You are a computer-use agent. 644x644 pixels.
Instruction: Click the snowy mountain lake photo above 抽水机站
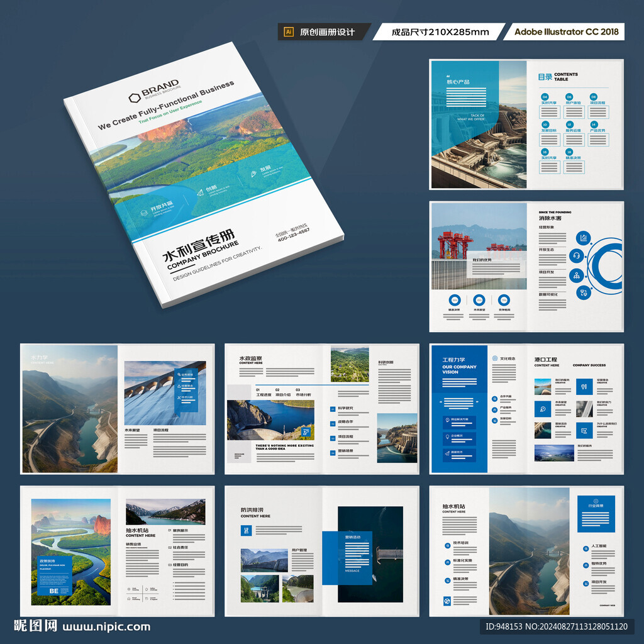(165, 511)
